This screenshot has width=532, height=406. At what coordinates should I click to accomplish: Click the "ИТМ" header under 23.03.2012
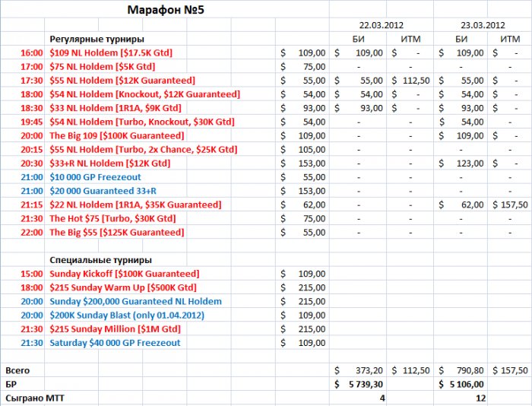[x=510, y=39]
